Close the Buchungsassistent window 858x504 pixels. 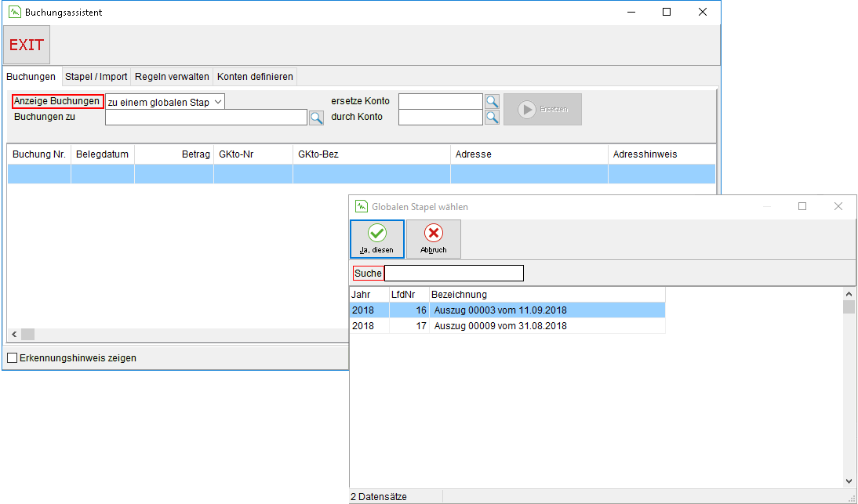coord(703,12)
